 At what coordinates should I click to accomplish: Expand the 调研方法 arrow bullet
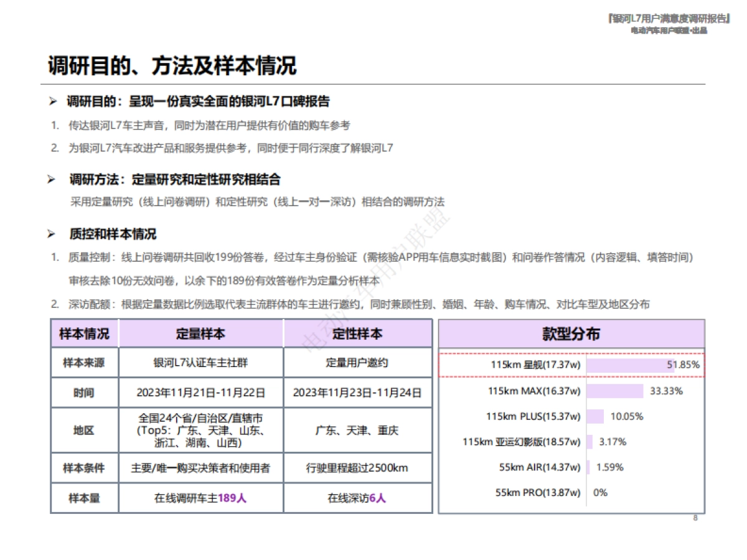point(52,179)
